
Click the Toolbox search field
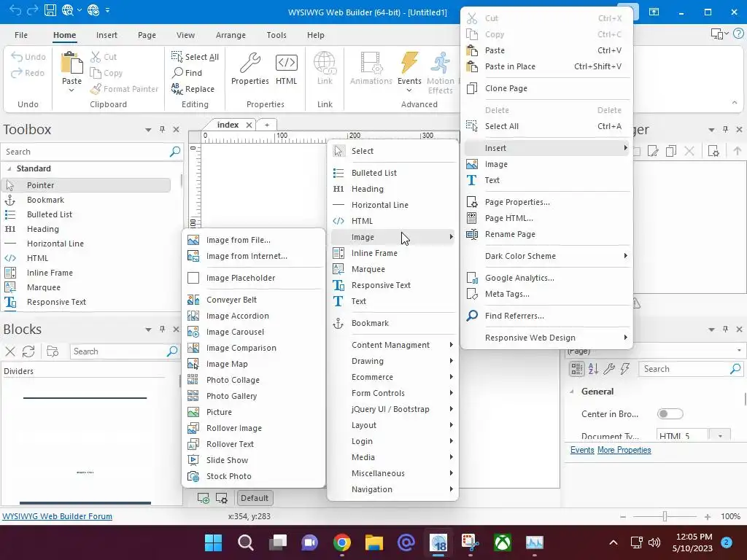coord(86,152)
